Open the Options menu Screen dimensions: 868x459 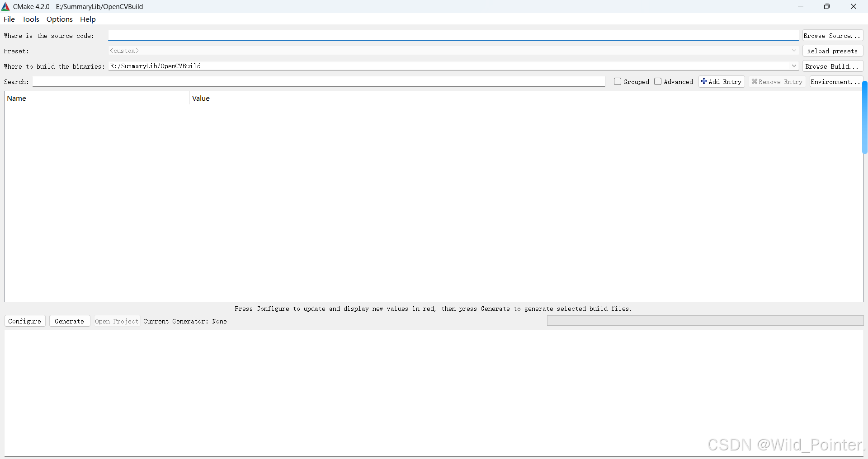click(x=60, y=19)
